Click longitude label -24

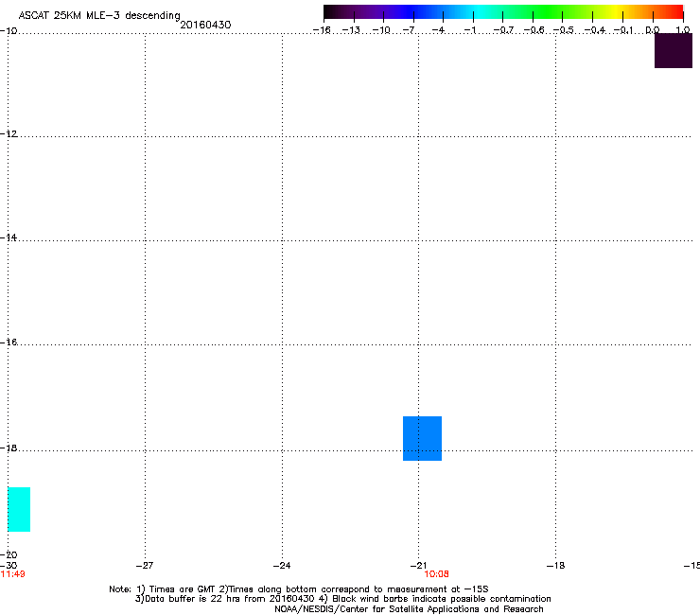click(282, 566)
